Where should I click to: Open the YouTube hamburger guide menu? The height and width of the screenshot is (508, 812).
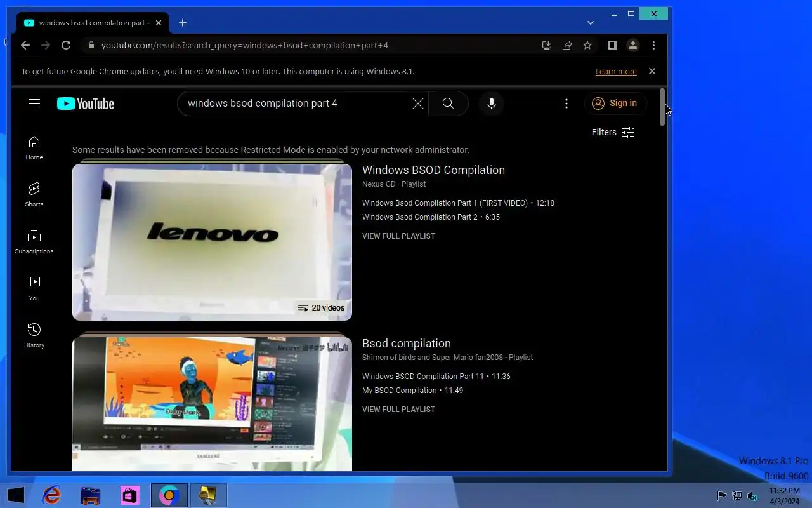(x=34, y=104)
